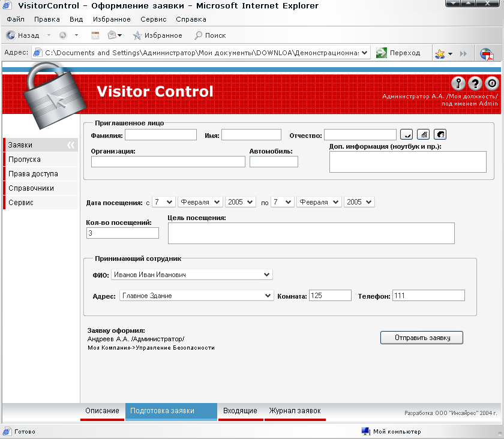Switch to the Входящие tab

tap(241, 411)
